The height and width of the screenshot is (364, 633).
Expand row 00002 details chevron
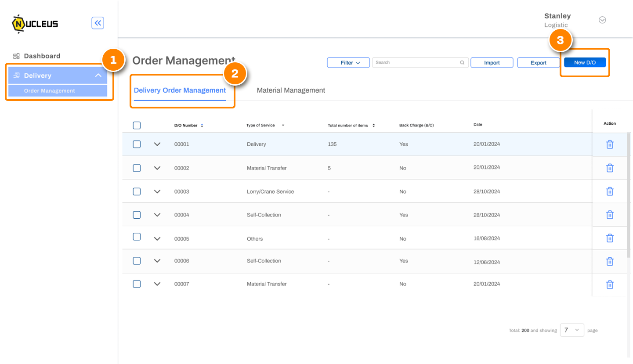157,168
